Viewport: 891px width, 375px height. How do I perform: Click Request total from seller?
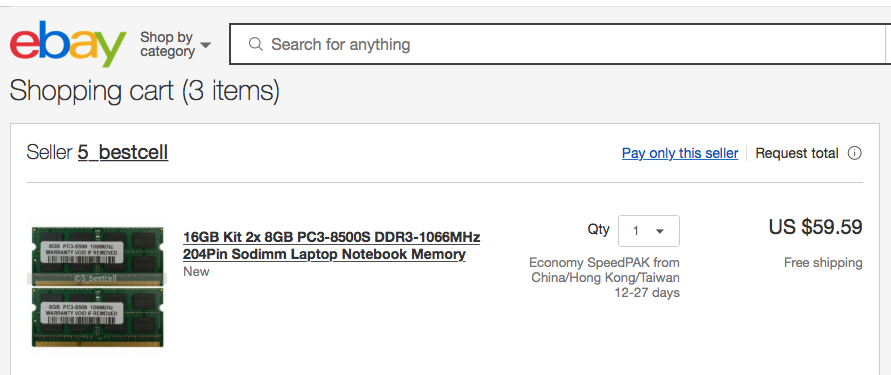coord(797,153)
